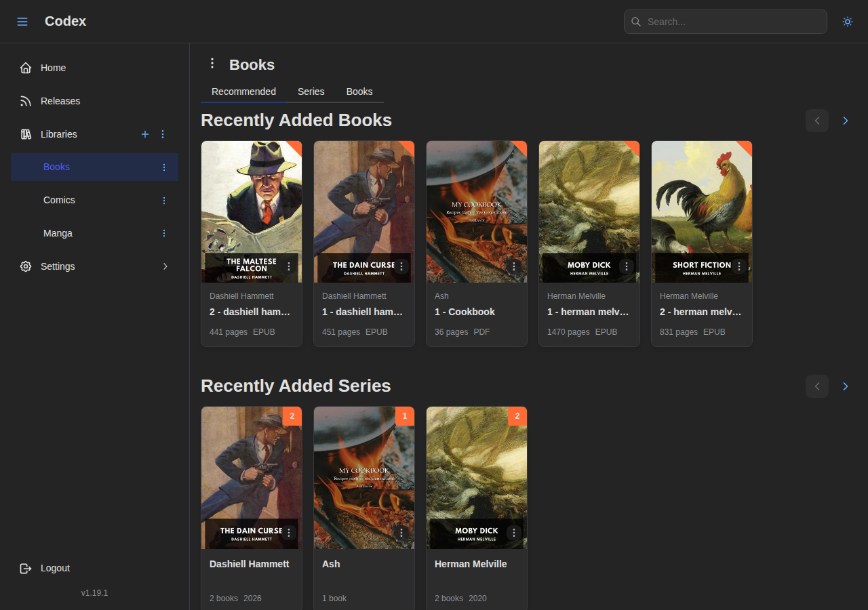Switch theme with the sun icon
868x610 pixels.
[x=848, y=22]
